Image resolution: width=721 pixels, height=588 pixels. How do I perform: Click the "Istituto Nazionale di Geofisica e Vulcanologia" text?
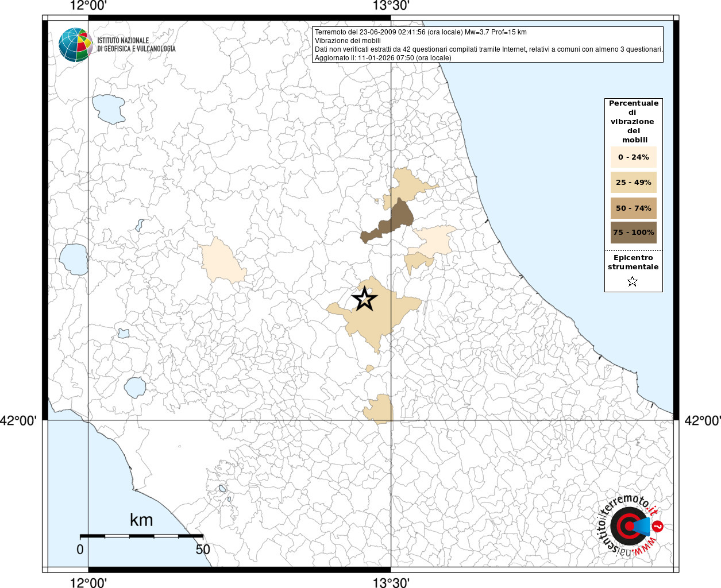pos(136,45)
